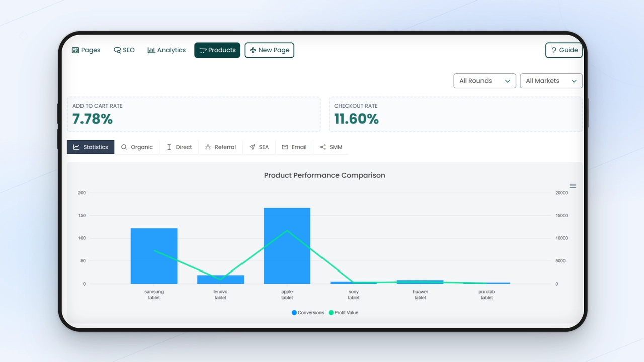
Task: Select the Referral filter icon
Action: click(x=208, y=147)
